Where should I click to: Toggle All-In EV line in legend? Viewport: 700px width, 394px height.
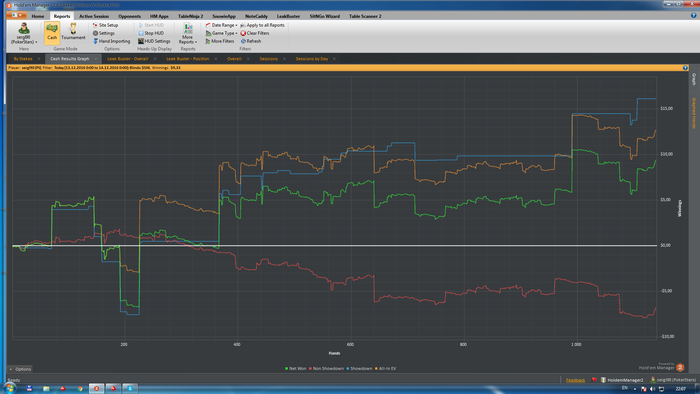386,369
